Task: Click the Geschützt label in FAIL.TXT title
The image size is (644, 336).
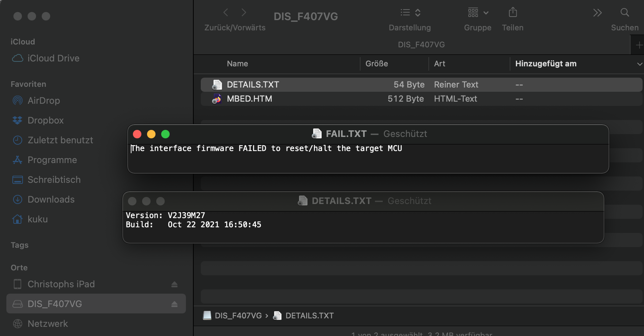Action: (405, 134)
